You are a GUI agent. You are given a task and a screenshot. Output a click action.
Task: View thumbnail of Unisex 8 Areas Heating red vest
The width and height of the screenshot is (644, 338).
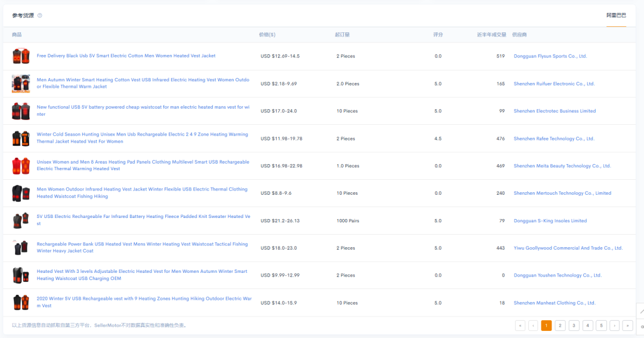(x=21, y=165)
